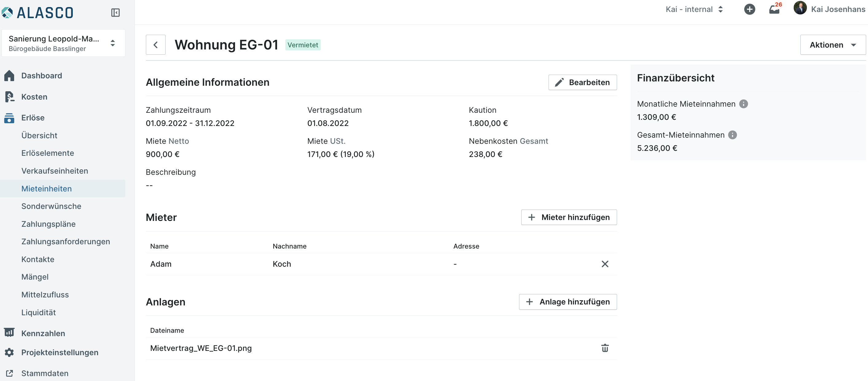Open the Mietvertrag_WE_EG-01.png file
This screenshot has width=868, height=381.
click(x=201, y=348)
